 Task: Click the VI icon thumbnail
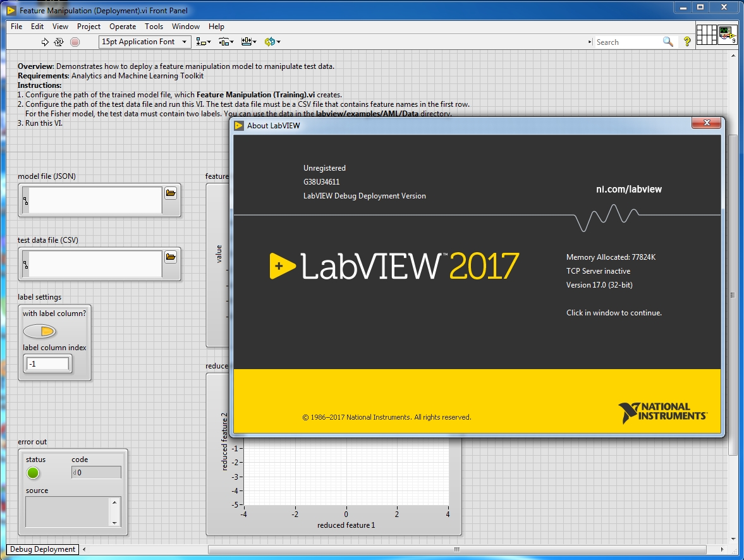(727, 35)
